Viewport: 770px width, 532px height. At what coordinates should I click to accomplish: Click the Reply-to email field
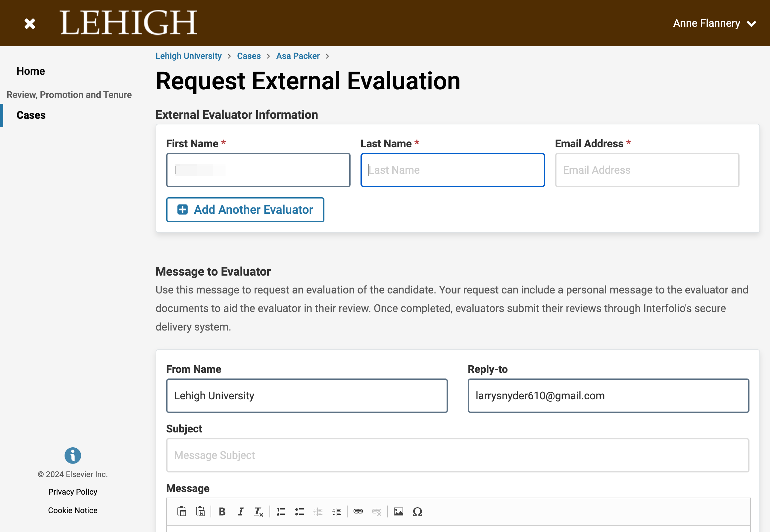pos(608,396)
